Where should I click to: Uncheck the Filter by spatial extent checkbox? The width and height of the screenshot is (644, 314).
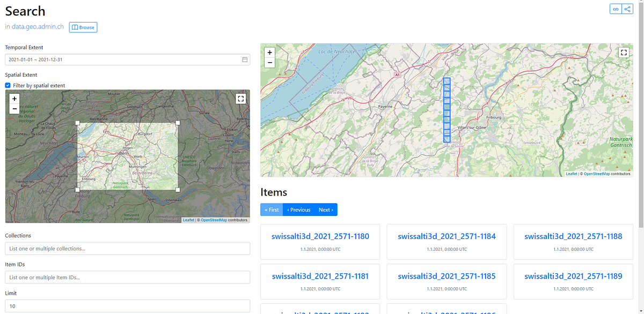click(7, 85)
